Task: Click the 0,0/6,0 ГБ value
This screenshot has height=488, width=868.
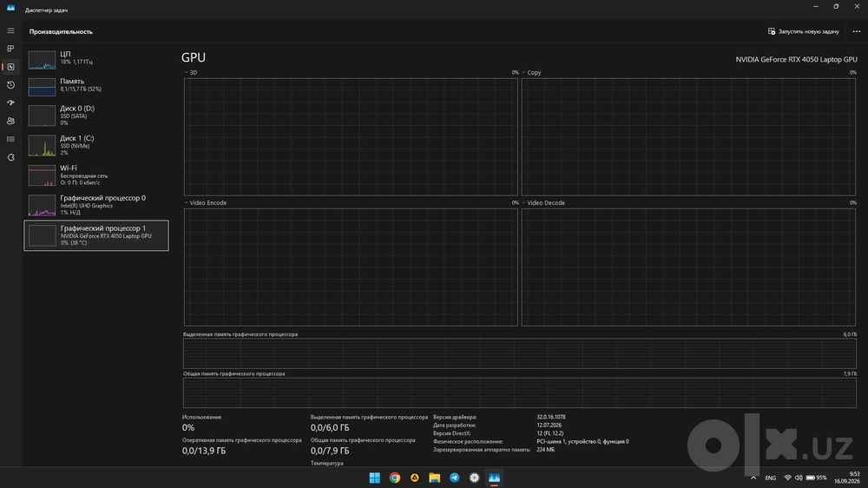Action: pos(330,427)
